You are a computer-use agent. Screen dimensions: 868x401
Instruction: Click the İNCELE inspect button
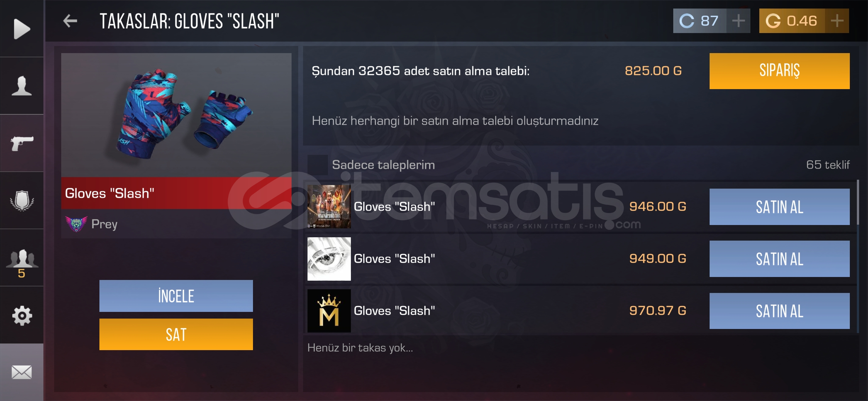point(176,296)
